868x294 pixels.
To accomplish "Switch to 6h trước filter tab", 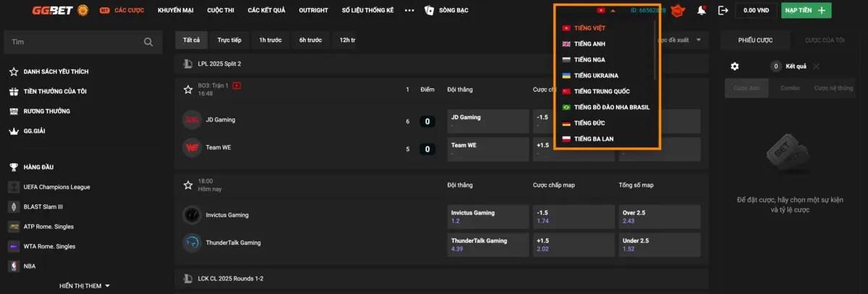I will pyautogui.click(x=310, y=40).
